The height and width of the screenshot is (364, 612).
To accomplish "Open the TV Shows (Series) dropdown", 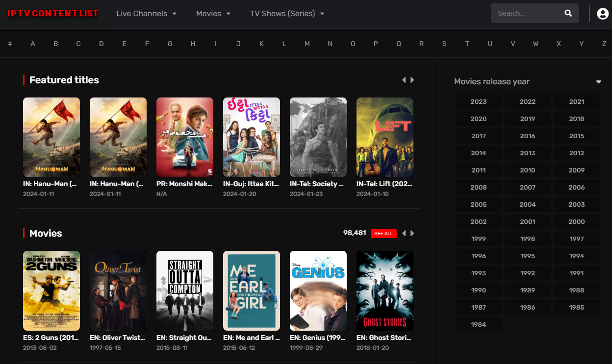I will click(x=286, y=13).
